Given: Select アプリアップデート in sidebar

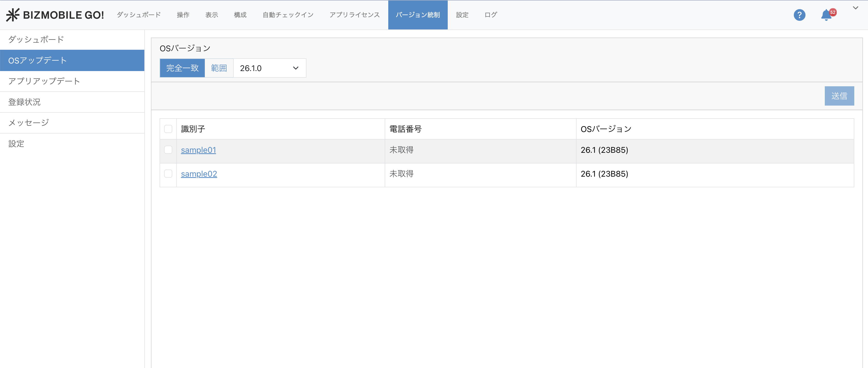Looking at the screenshot, I should 44,81.
